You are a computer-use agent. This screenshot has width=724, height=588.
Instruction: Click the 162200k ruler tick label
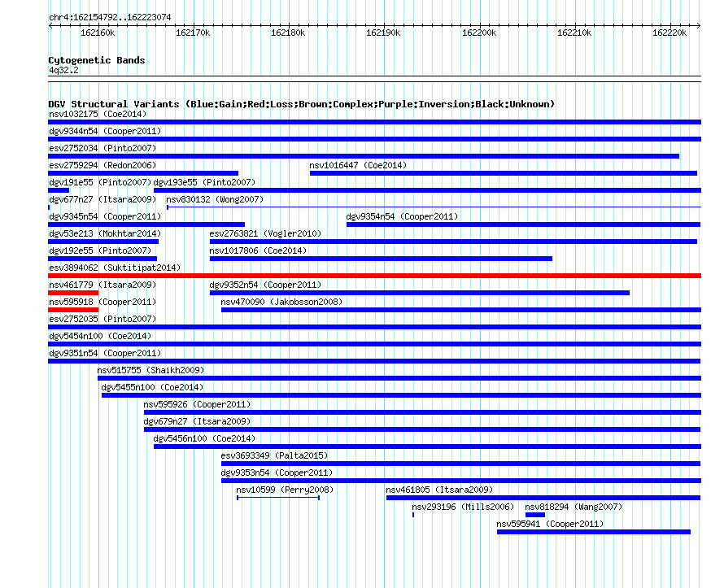(479, 33)
